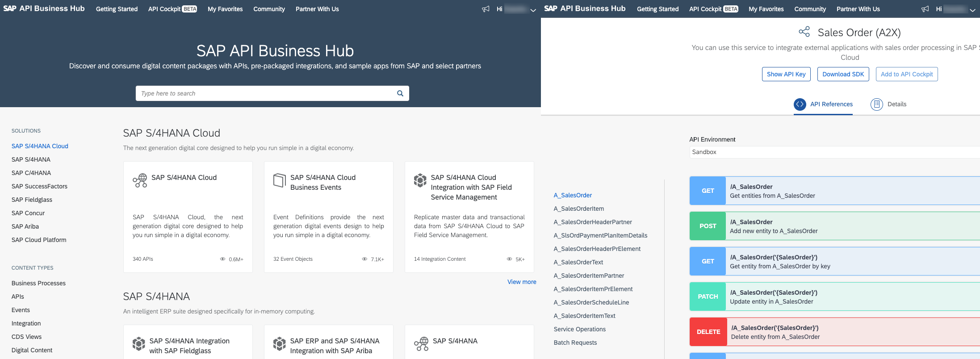The width and height of the screenshot is (980, 359).
Task: Open Partner With Us in left window
Action: [317, 9]
